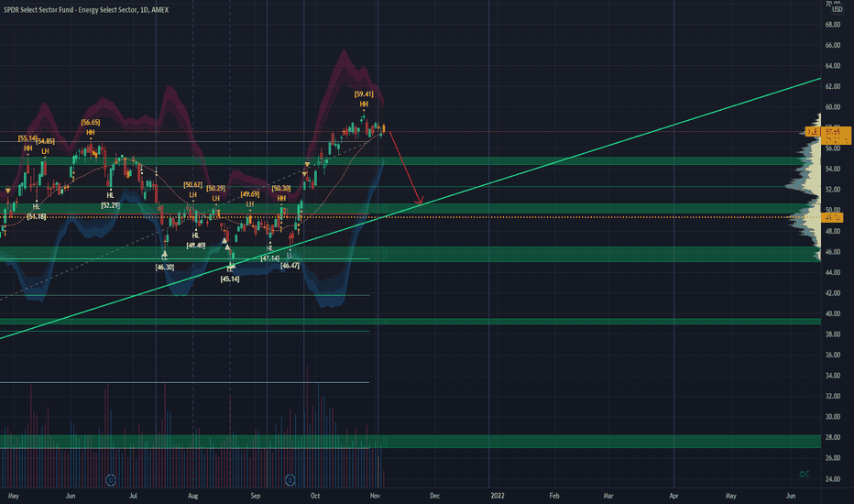Image resolution: width=854 pixels, height=504 pixels.
Task: Click the Nov label on time axis
Action: (375, 496)
